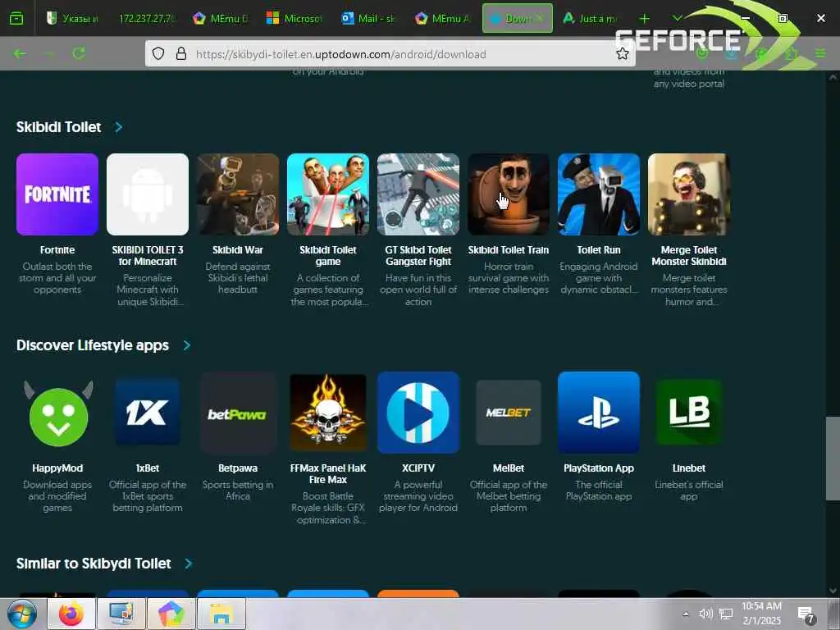Open the Toilet Run app icon
Viewport: 840px width, 630px height.
click(599, 194)
